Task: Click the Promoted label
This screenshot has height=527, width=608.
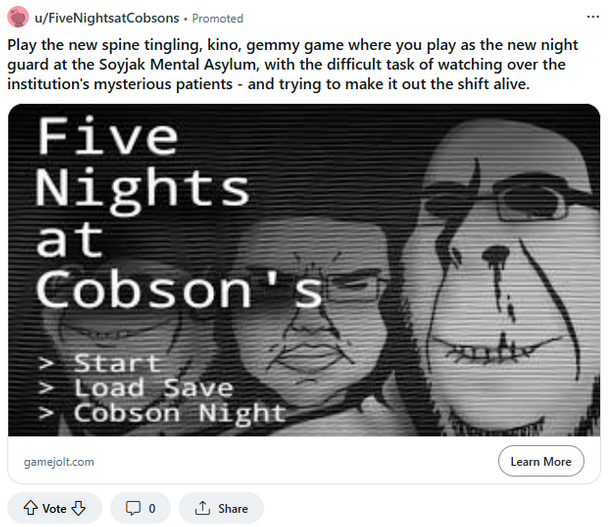Action: click(x=218, y=18)
